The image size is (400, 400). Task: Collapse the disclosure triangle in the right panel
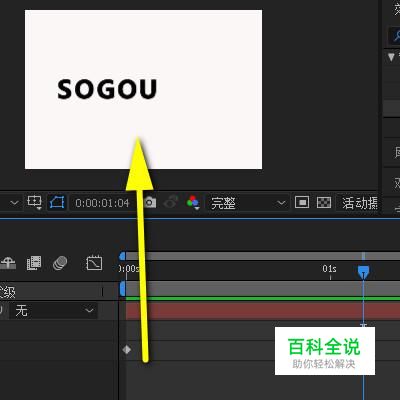coord(391,57)
